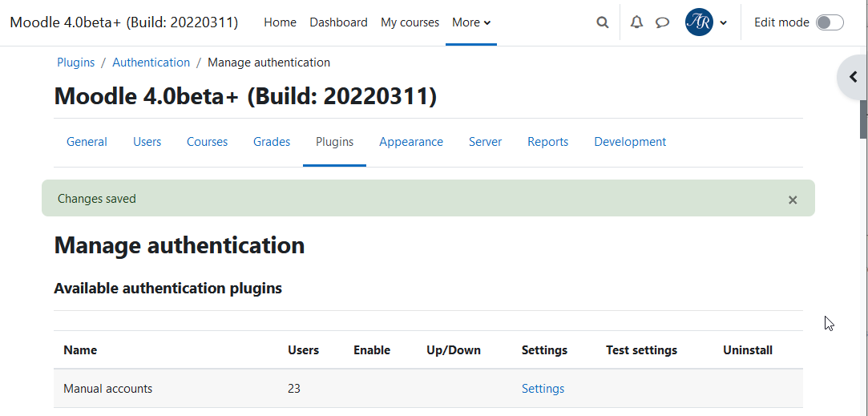868x416 pixels.
Task: Click the 'Edit mode' label text
Action: point(781,22)
